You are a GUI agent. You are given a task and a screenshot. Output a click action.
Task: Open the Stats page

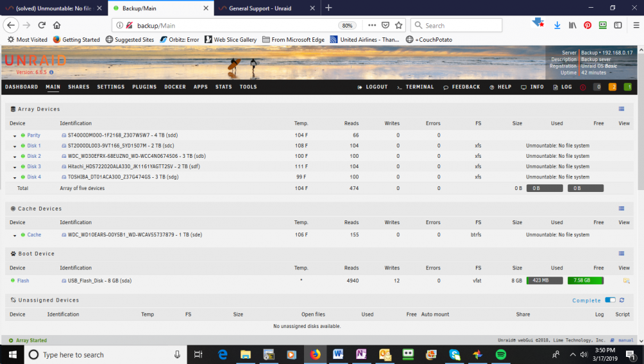click(223, 87)
